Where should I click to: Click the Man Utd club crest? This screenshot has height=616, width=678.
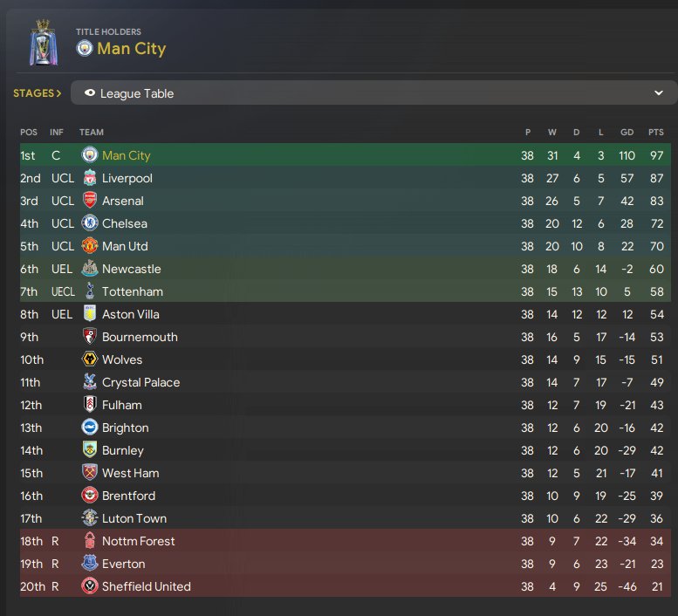pyautogui.click(x=90, y=246)
